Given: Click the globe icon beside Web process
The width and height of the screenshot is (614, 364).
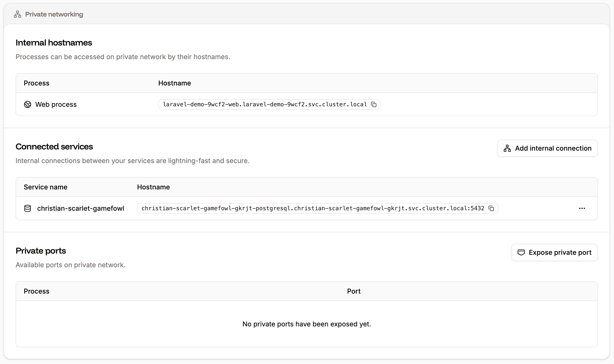Looking at the screenshot, I should (28, 104).
